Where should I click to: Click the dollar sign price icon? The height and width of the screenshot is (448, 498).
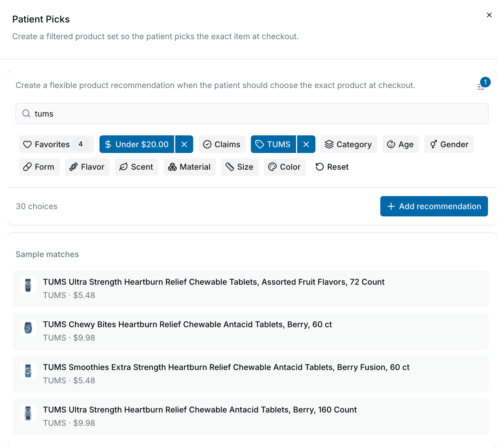tap(108, 144)
